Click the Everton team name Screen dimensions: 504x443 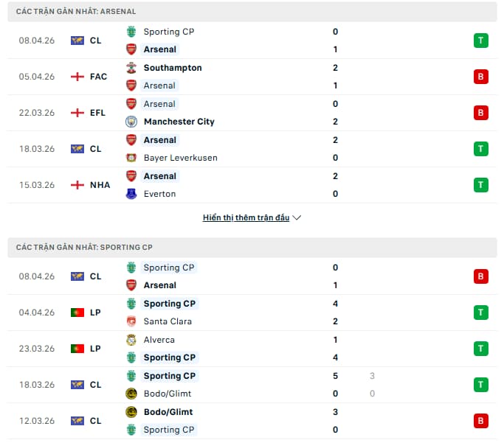coord(159,194)
